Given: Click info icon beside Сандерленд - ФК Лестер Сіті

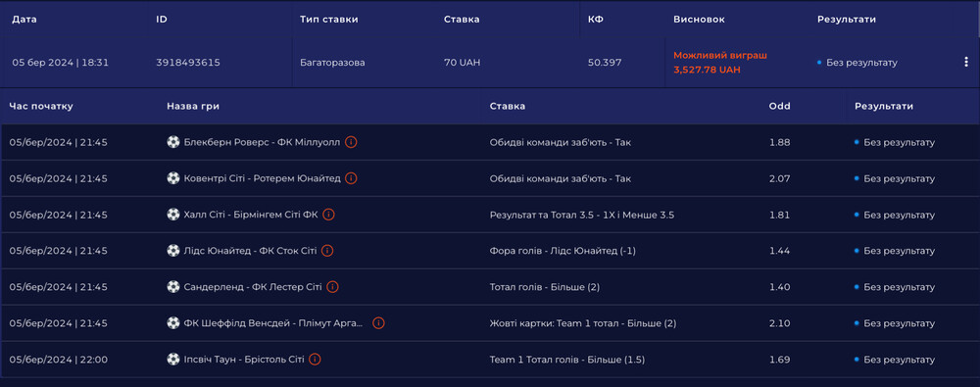Looking at the screenshot, I should coord(332,287).
